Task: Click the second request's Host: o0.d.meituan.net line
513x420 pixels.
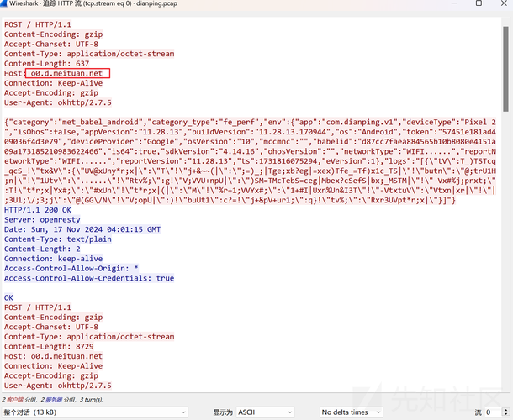Action: (x=53, y=356)
